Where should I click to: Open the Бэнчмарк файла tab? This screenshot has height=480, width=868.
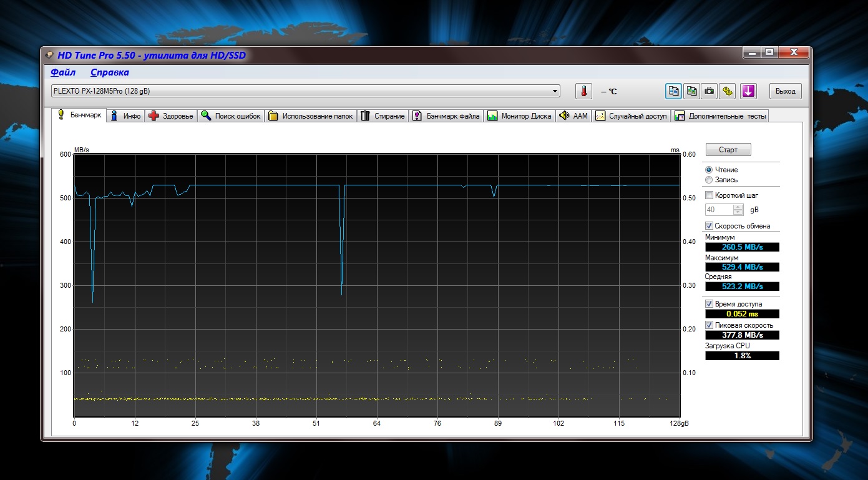(x=446, y=116)
